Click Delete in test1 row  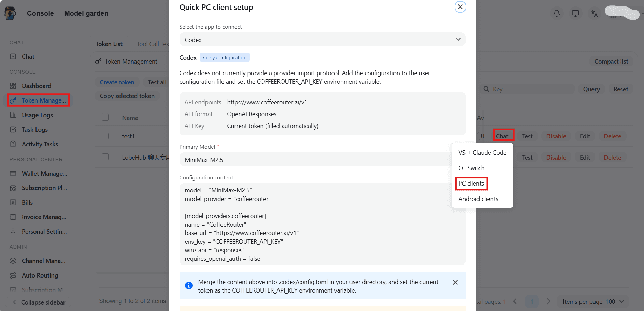(612, 136)
